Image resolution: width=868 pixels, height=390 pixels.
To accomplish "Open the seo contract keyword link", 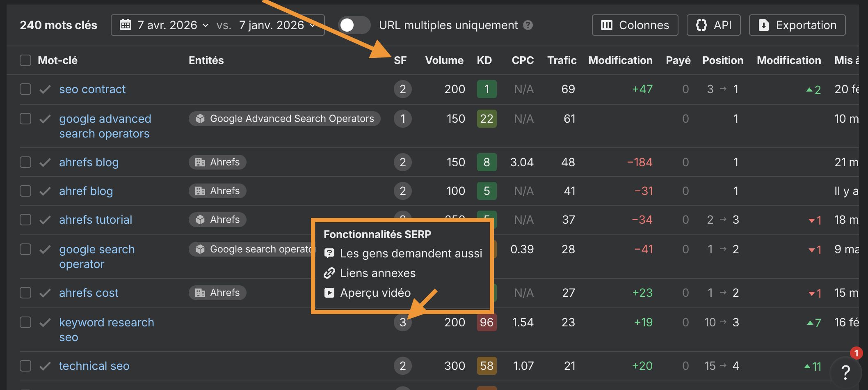I will coord(92,89).
